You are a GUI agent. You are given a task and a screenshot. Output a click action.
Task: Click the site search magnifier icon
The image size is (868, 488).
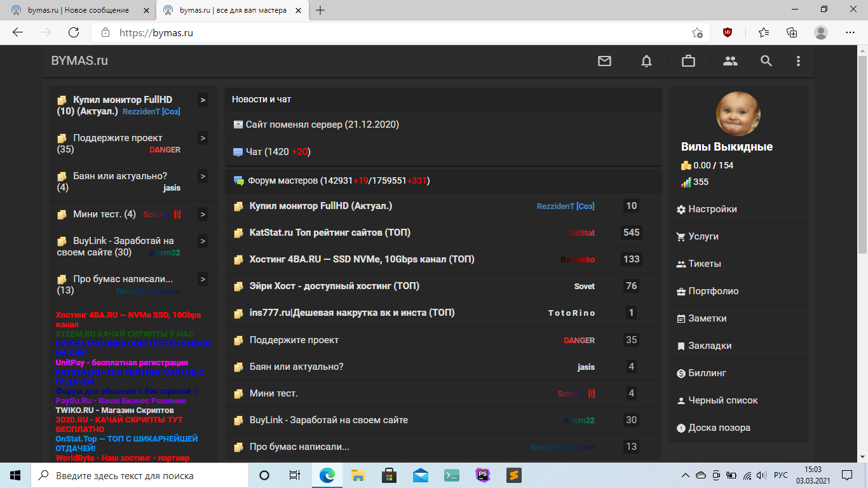coord(766,61)
